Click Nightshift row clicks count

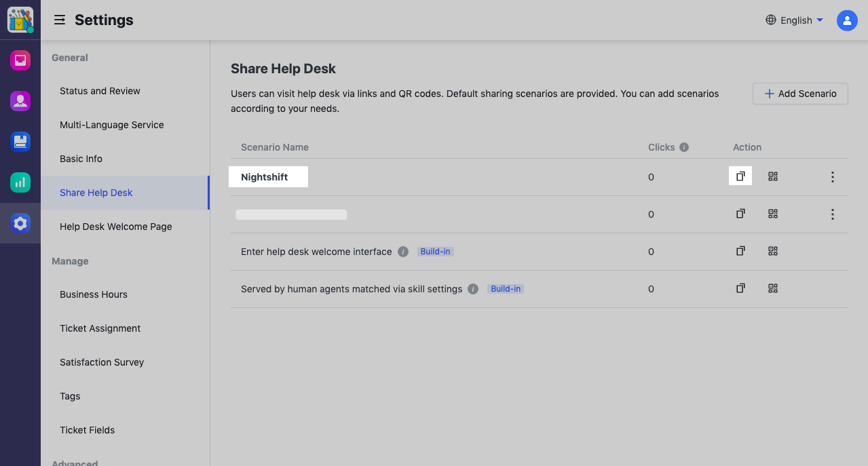click(651, 177)
